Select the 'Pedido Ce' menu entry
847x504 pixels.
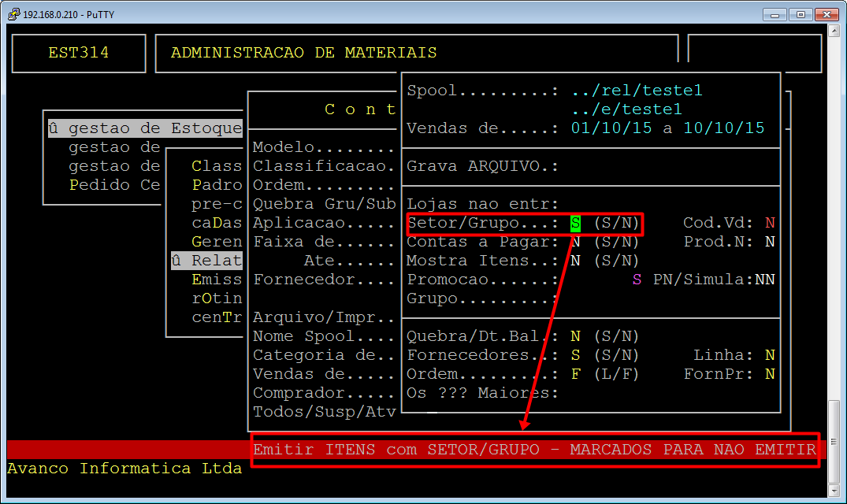pyautogui.click(x=114, y=185)
